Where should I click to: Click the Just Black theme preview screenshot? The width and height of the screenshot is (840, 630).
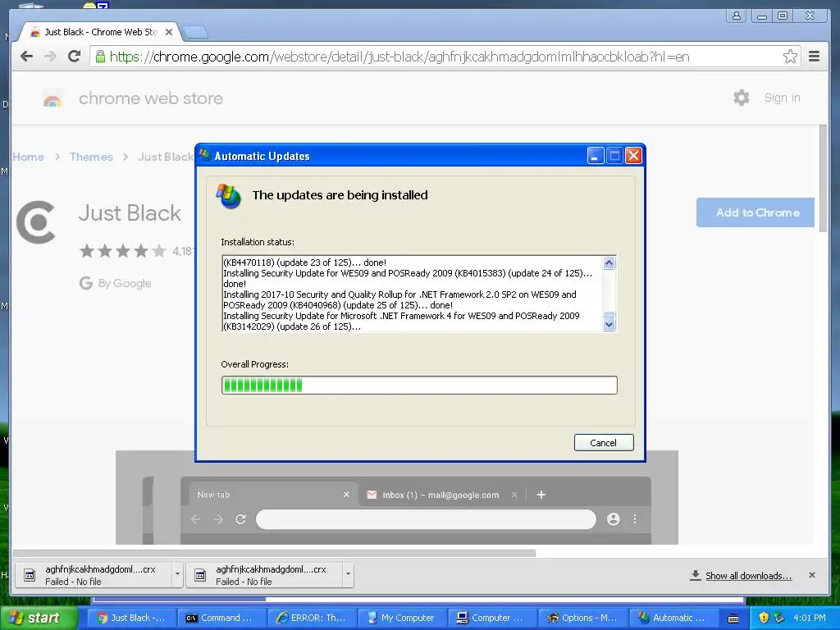click(397, 498)
